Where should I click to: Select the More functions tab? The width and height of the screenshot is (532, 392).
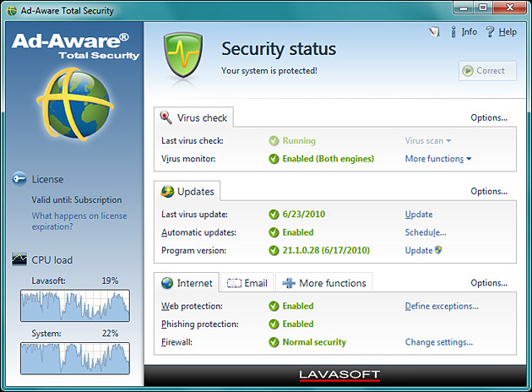(x=323, y=283)
